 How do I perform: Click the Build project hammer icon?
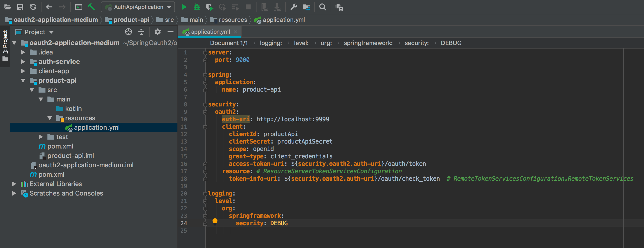pyautogui.click(x=91, y=7)
